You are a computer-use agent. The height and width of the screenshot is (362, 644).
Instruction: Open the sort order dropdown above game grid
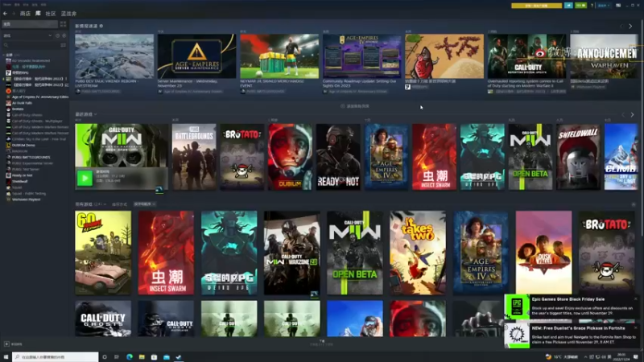click(145, 204)
